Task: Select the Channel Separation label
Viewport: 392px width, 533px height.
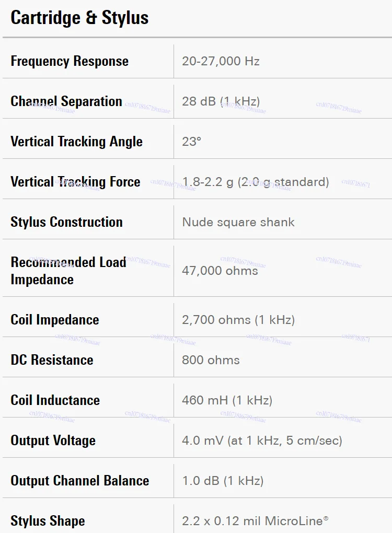Action: pos(66,101)
